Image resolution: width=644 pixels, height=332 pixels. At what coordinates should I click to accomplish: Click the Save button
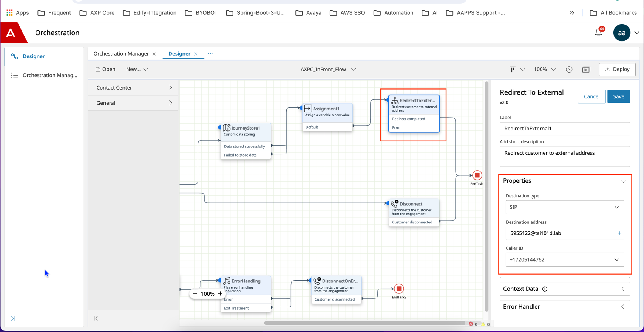618,96
